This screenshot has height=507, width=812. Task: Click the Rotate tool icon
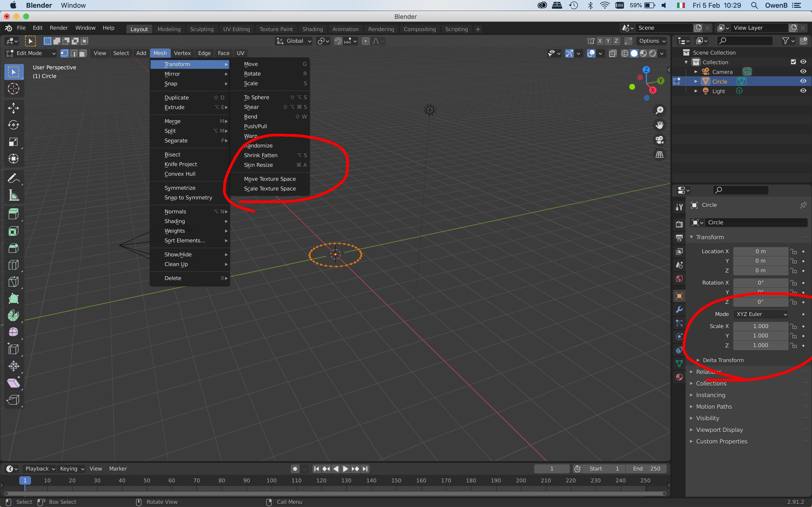click(x=14, y=125)
